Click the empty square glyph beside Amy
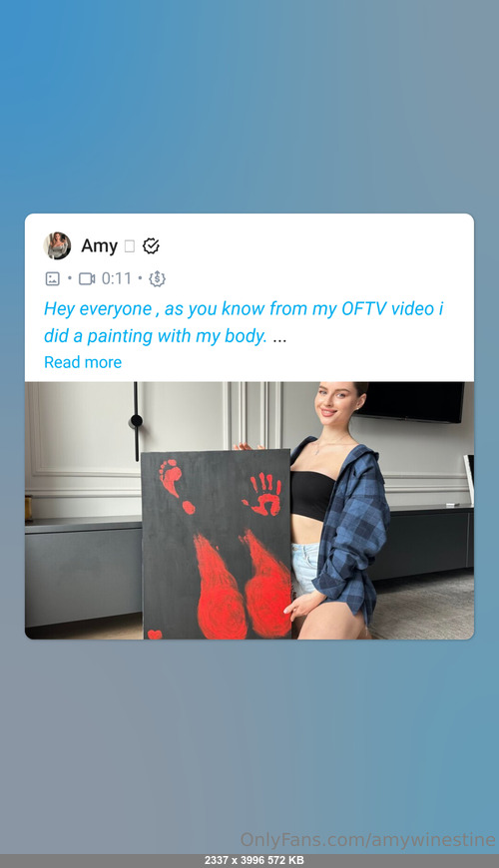The width and height of the screenshot is (499, 868). point(129,245)
